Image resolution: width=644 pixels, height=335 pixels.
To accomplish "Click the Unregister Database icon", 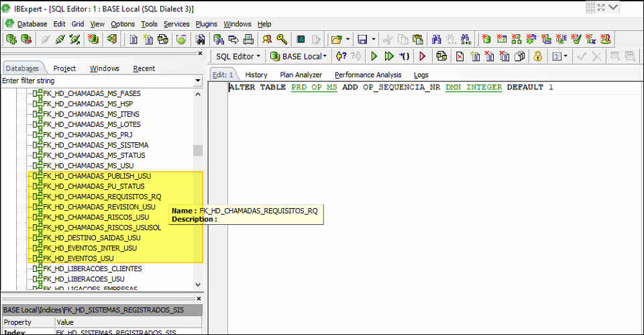I will 26,40.
